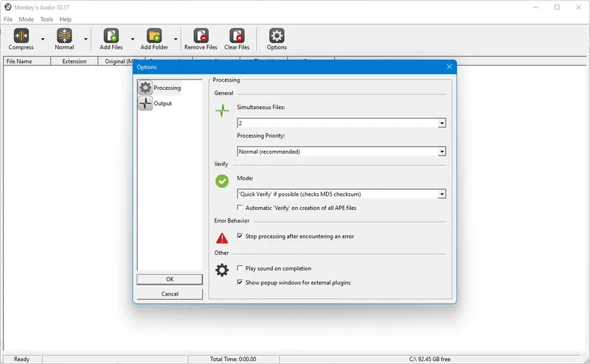The width and height of the screenshot is (590, 364).
Task: Minimize the Monkey's Audio window
Action: tap(535, 7)
